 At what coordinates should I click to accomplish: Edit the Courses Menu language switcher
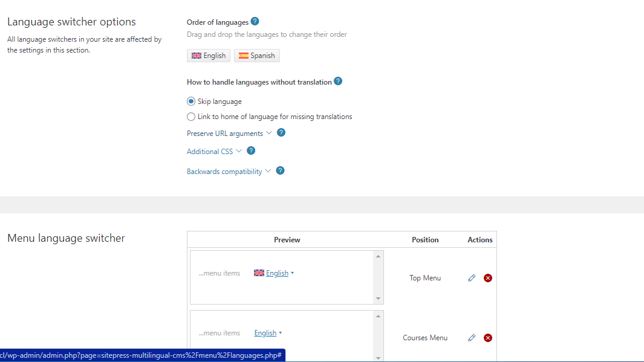click(x=472, y=338)
